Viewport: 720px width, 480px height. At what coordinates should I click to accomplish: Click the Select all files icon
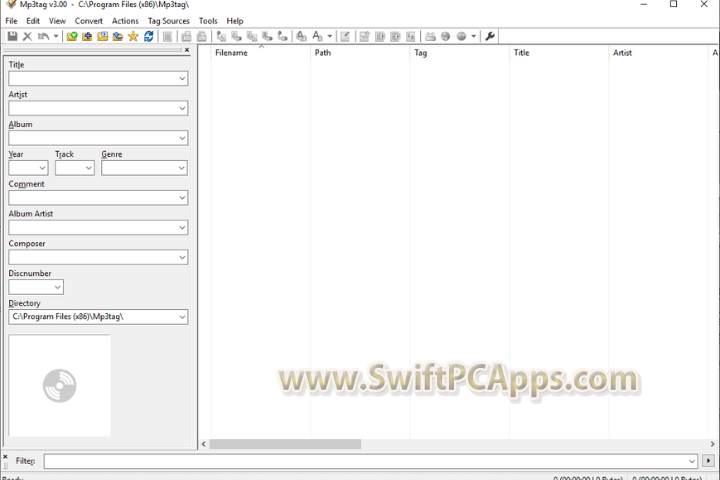tap(168, 36)
